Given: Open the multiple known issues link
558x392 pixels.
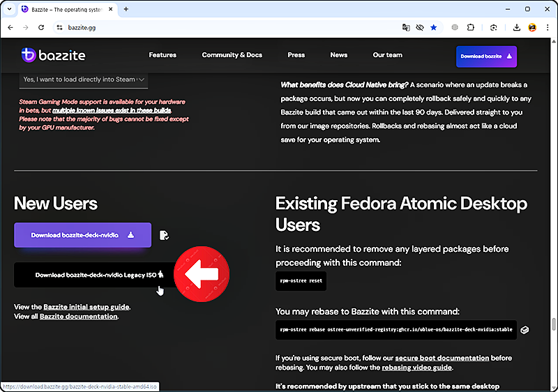Looking at the screenshot, I should [x=112, y=110].
